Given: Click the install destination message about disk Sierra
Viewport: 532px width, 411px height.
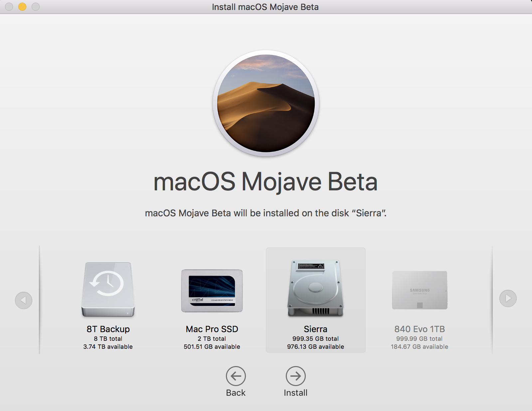Looking at the screenshot, I should [x=266, y=213].
